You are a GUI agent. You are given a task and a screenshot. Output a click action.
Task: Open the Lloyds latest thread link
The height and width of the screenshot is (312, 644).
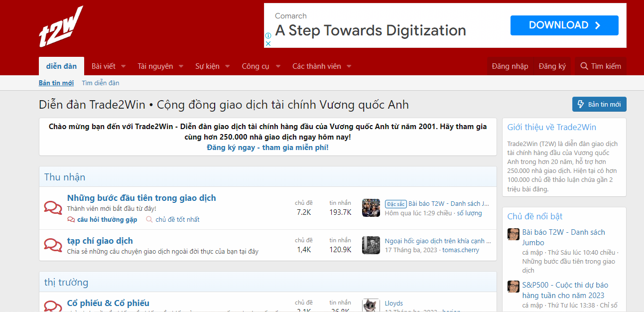394,303
